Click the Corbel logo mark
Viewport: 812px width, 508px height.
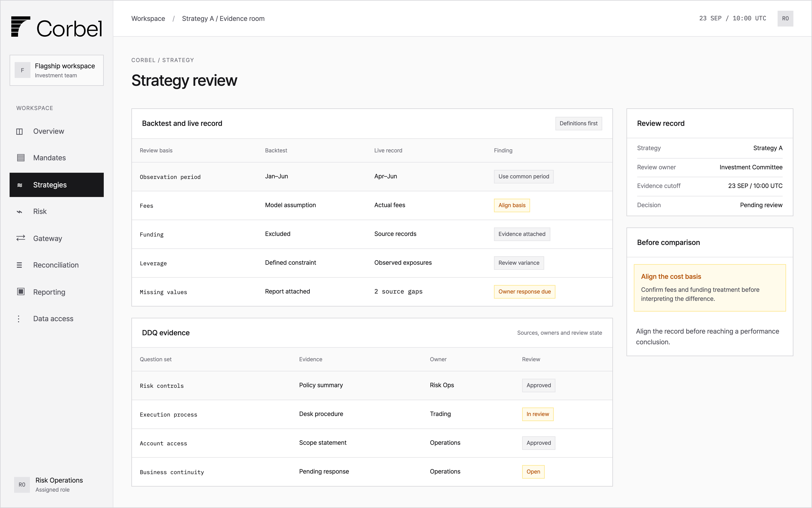coord(21,27)
